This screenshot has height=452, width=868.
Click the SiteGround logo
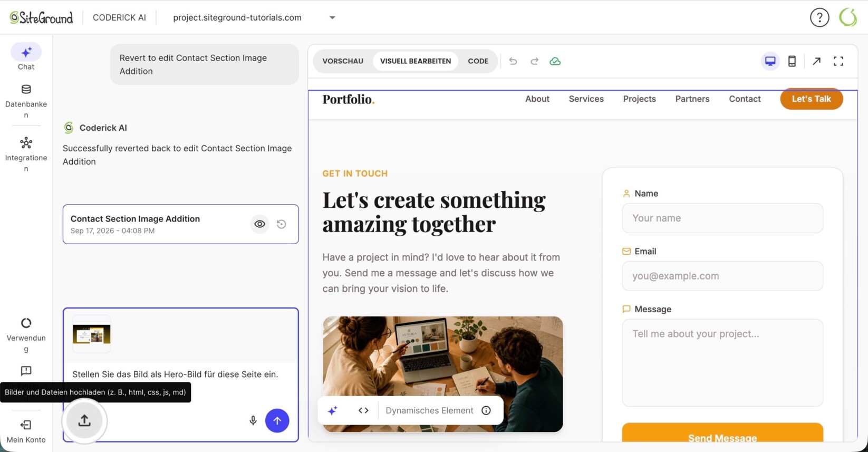(42, 17)
